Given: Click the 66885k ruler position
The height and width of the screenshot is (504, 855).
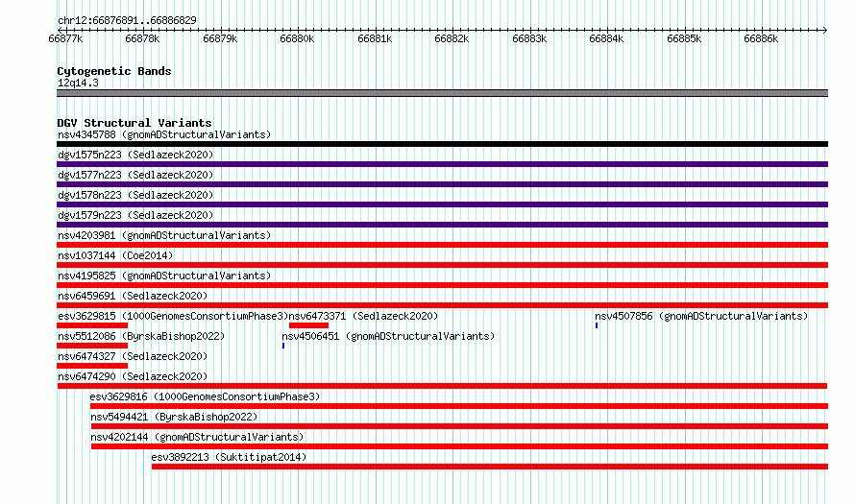Looking at the screenshot, I should [x=684, y=38].
